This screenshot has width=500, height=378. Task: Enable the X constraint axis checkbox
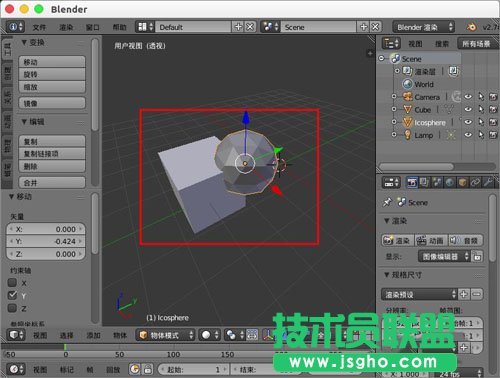[x=12, y=283]
